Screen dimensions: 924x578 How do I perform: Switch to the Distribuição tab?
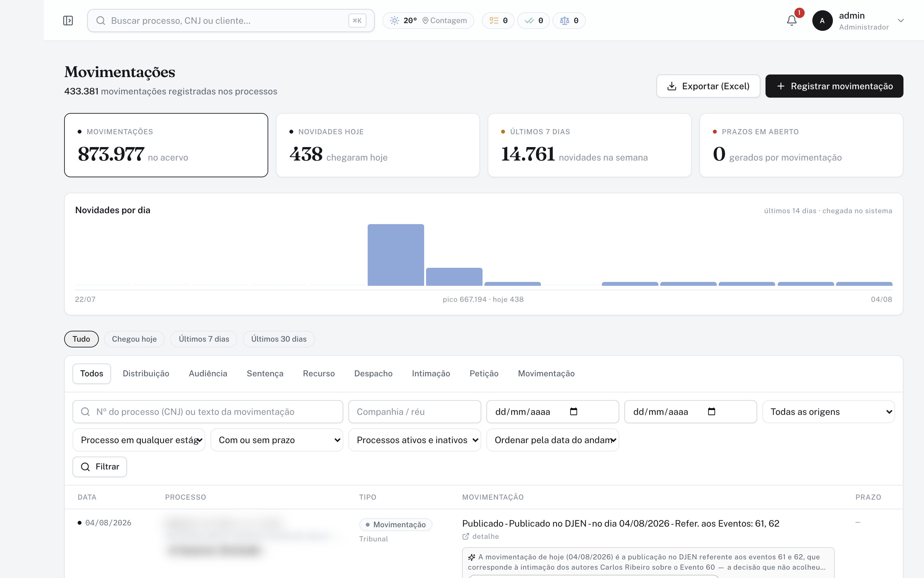point(146,373)
